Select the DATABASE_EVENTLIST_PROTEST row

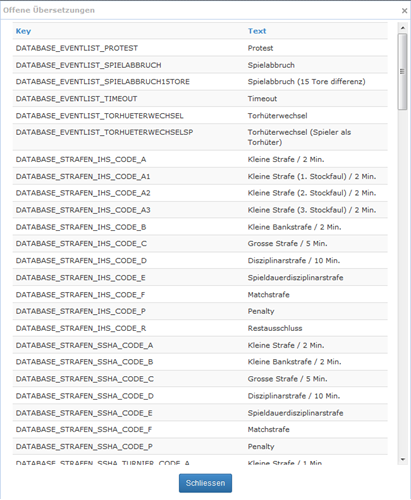point(200,48)
